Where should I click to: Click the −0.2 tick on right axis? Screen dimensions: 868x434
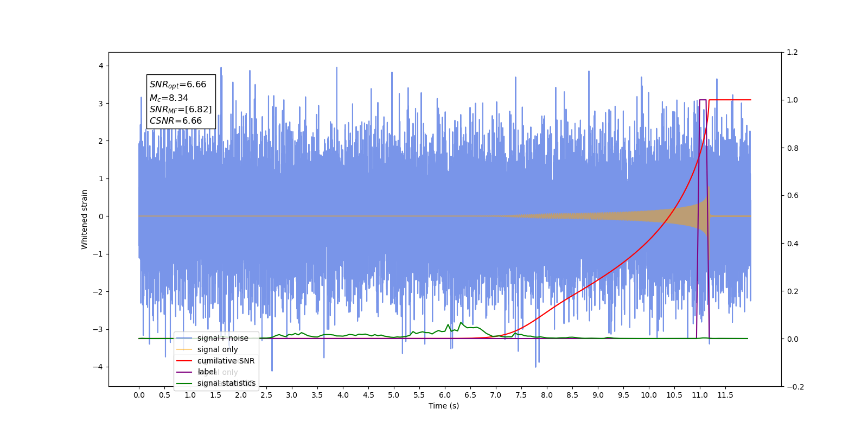coord(795,387)
